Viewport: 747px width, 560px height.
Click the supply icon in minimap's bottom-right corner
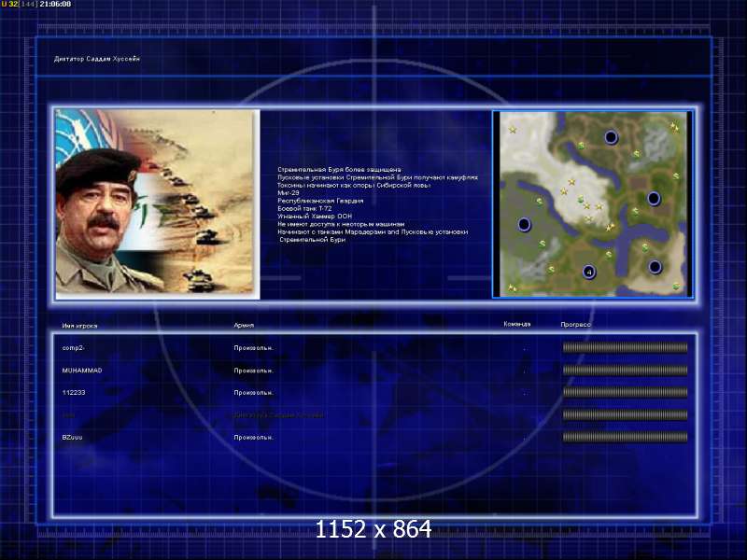675,287
